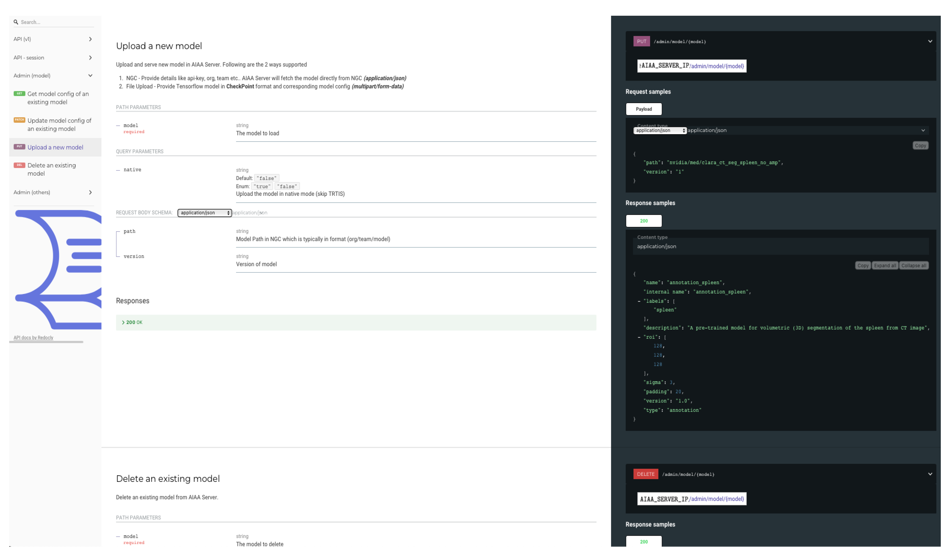Click the search magnifier icon
The image size is (950, 560).
click(16, 22)
